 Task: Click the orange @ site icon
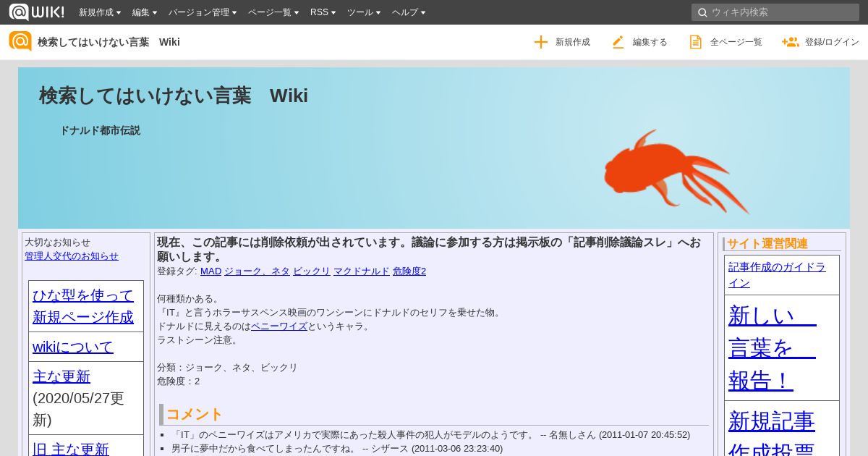click(x=20, y=41)
